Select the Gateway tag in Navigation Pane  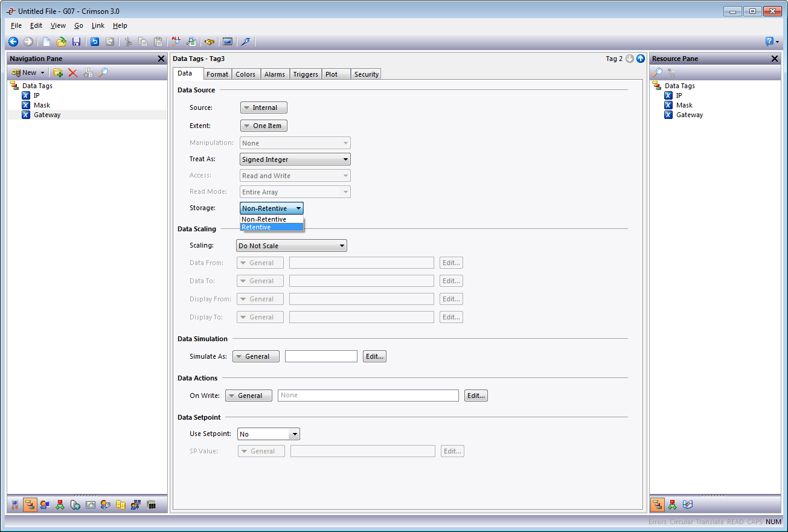(47, 115)
